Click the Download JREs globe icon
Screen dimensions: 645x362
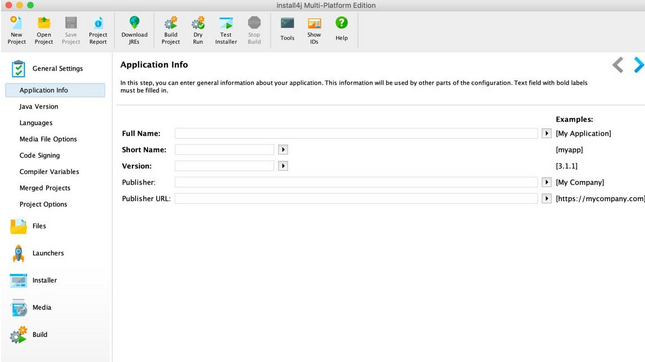(134, 23)
